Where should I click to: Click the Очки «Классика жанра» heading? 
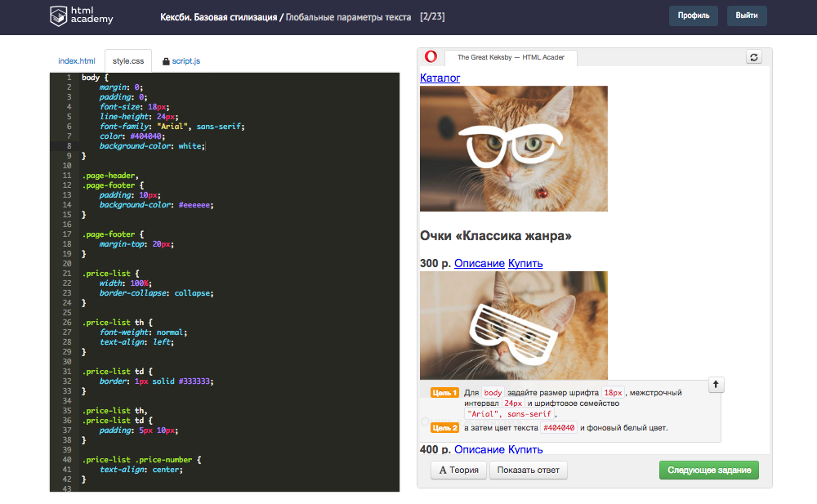click(x=496, y=235)
